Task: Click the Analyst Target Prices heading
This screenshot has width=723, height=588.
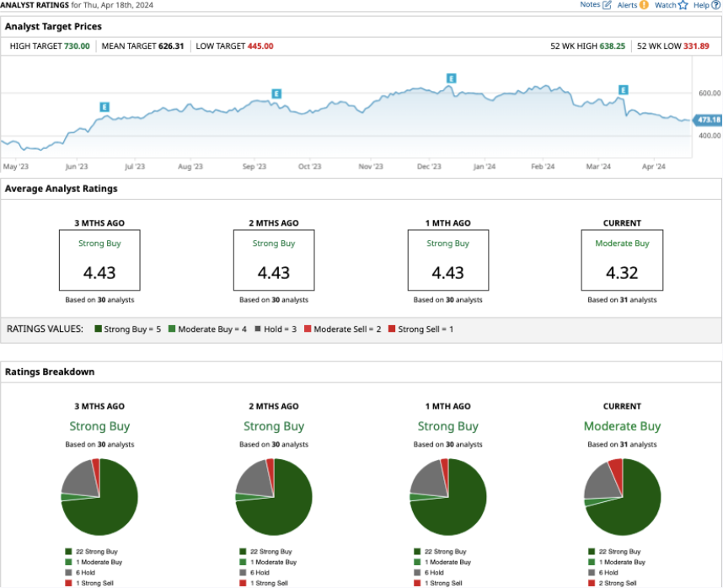Action: 53,26
